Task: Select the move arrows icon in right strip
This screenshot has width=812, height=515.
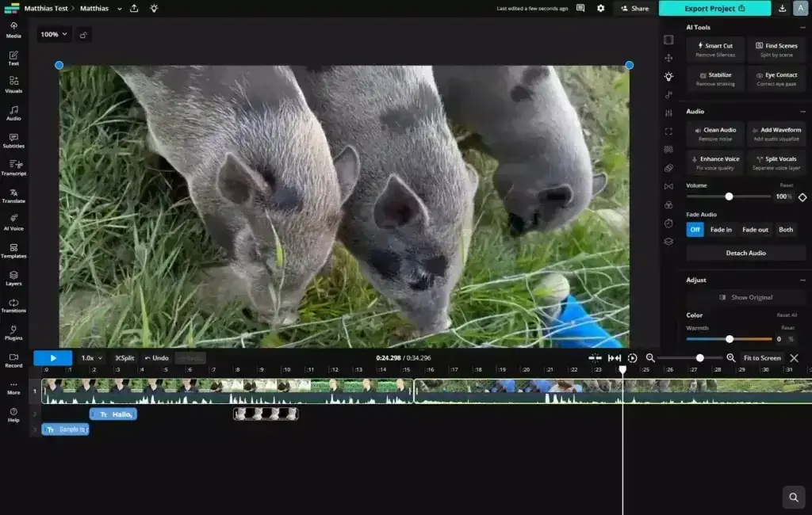Action: tap(668, 58)
